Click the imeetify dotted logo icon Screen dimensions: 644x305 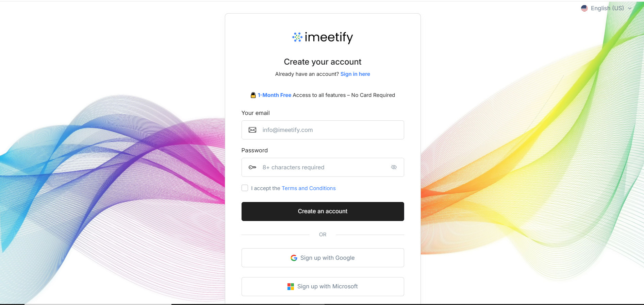coord(297,37)
